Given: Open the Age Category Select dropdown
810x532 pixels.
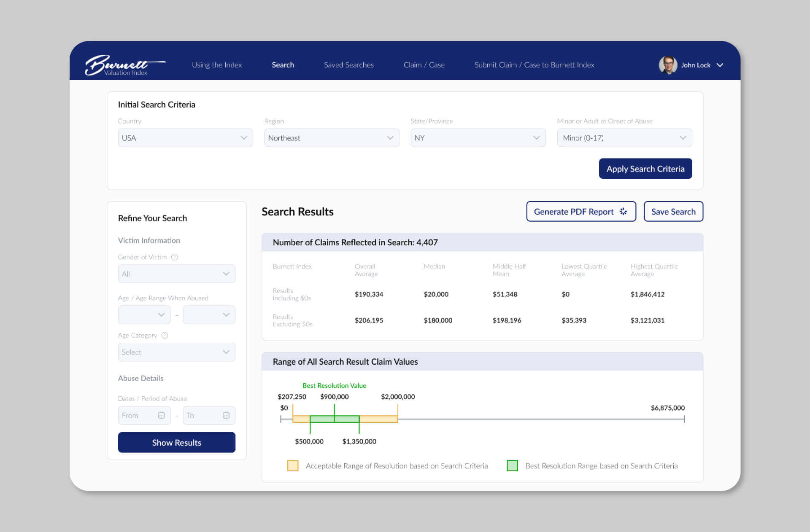Looking at the screenshot, I should [176, 352].
